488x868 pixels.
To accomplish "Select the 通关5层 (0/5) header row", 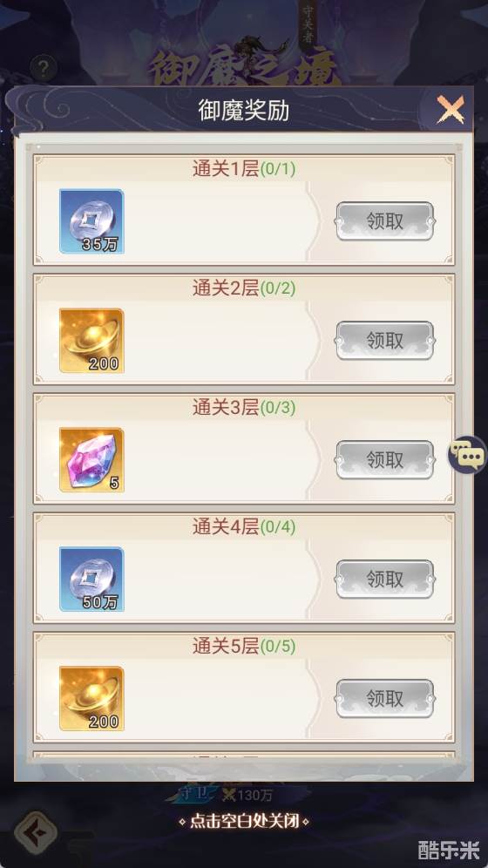I will [x=244, y=647].
